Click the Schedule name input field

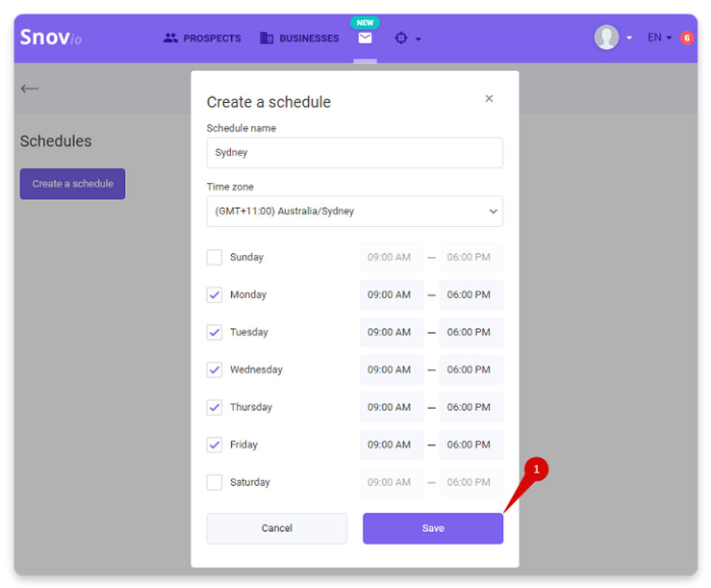point(355,153)
